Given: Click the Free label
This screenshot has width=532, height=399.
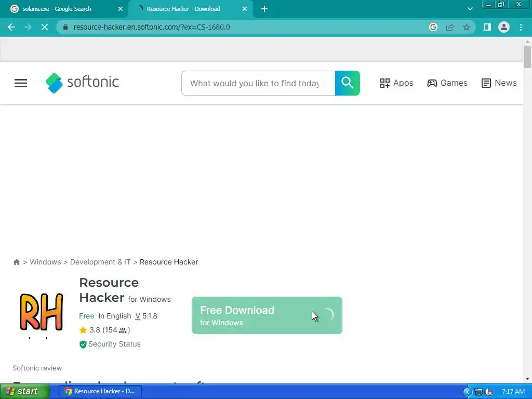Looking at the screenshot, I should point(87,316).
